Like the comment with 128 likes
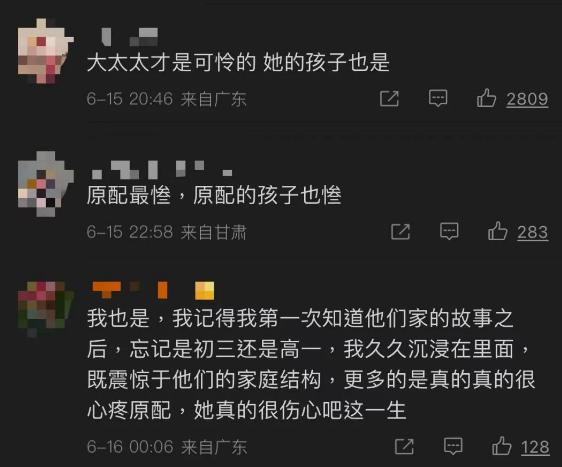Viewport: 562px width, 467px height. (x=501, y=445)
